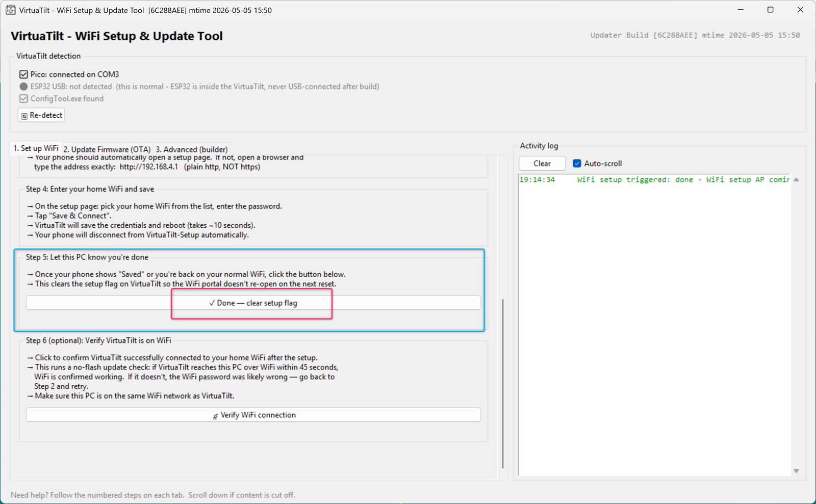Enable or disable the Auto-scroll checkbox
816x504 pixels.
pos(577,164)
